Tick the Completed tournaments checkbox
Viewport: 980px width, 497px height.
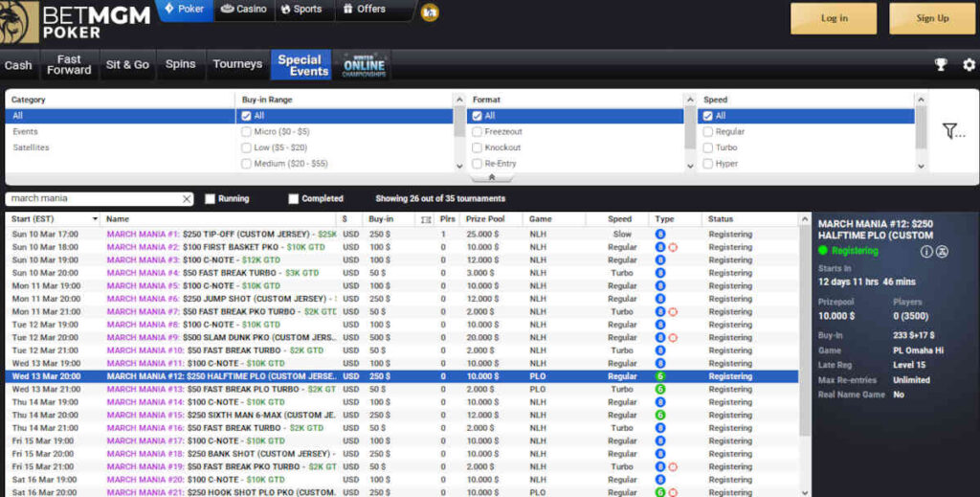pos(293,199)
